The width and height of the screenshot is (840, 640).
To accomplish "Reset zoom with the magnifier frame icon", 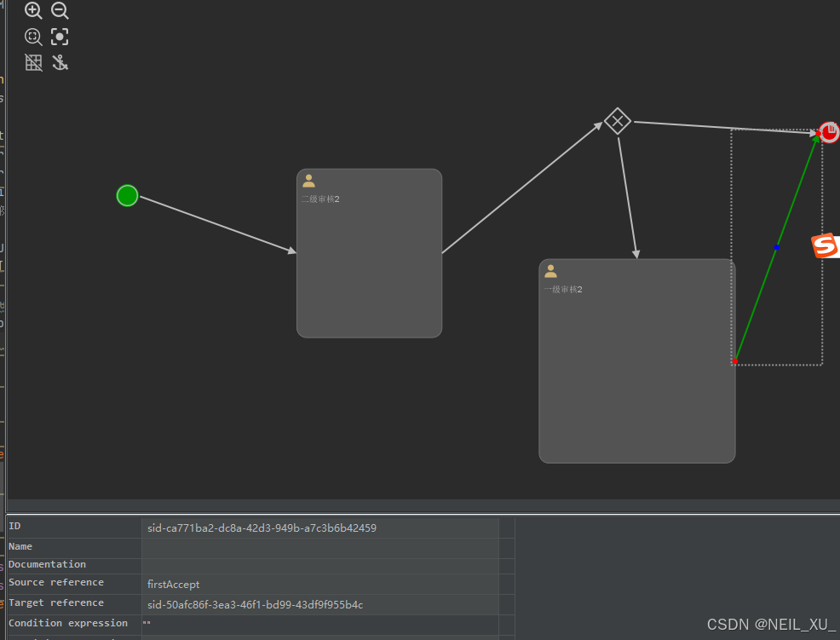I will [33, 37].
